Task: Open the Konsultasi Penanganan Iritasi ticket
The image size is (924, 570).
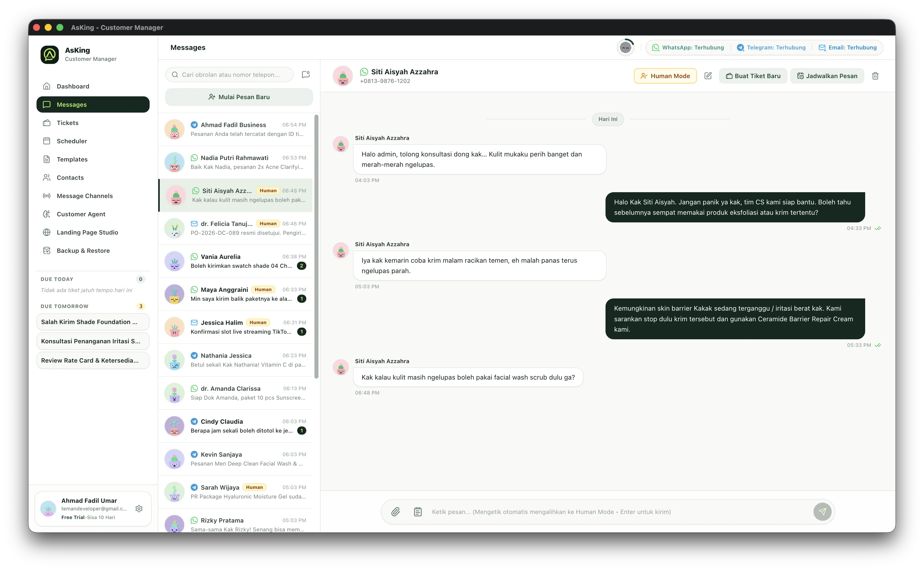Action: (x=93, y=341)
